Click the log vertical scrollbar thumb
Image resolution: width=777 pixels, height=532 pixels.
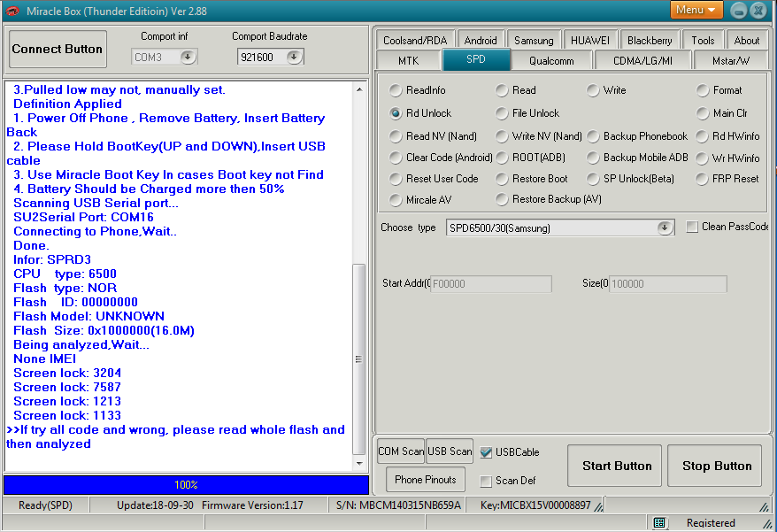[358, 359]
